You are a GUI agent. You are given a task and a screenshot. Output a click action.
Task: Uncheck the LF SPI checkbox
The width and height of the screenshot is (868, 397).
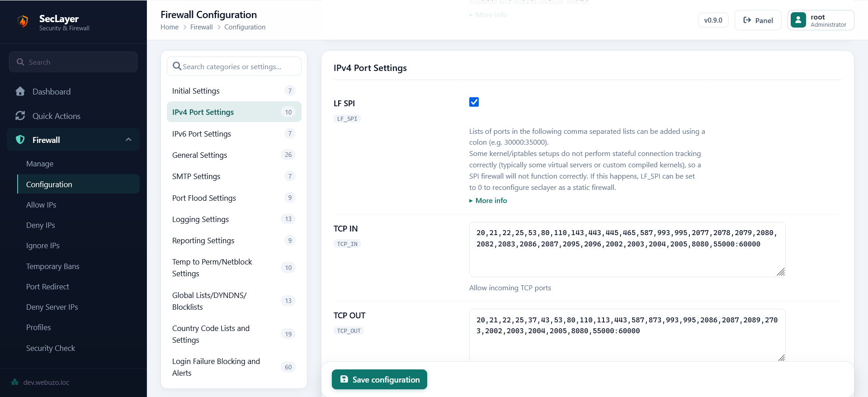coord(474,102)
